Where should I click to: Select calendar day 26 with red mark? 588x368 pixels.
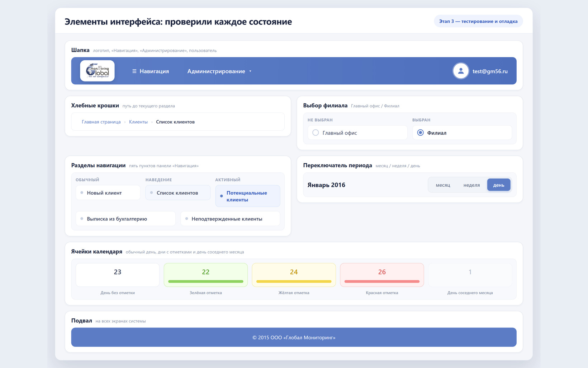pyautogui.click(x=382, y=275)
